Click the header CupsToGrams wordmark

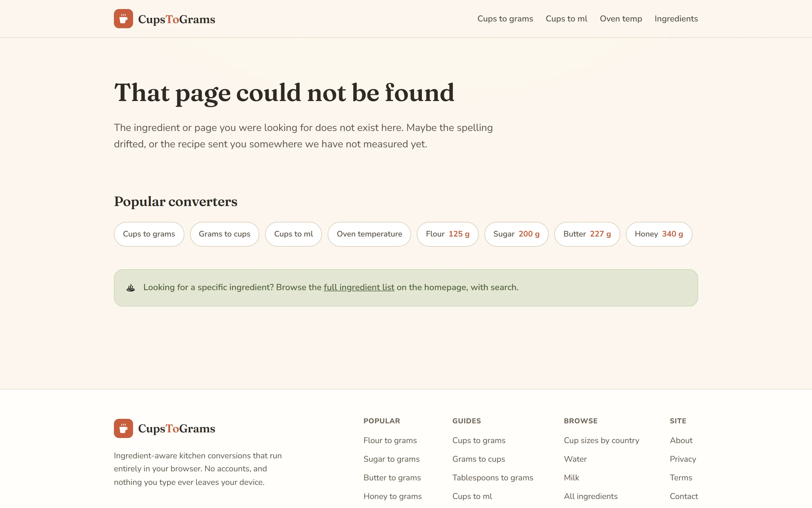point(176,19)
